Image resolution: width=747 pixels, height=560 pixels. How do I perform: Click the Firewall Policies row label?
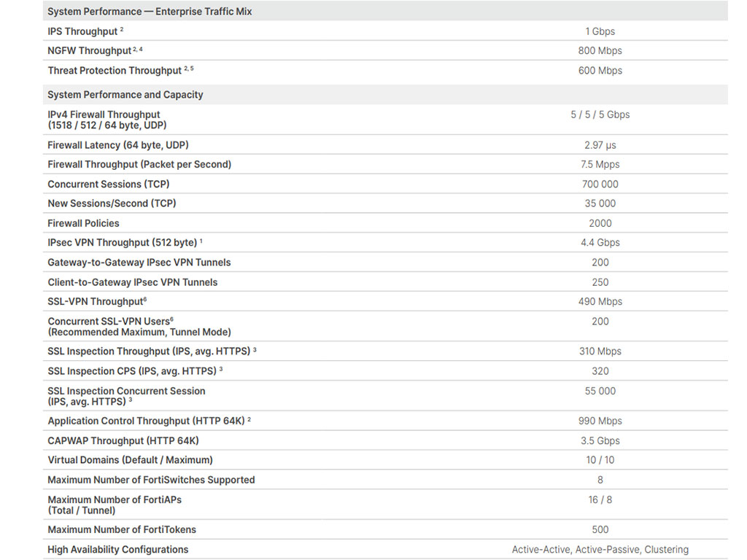tap(83, 223)
